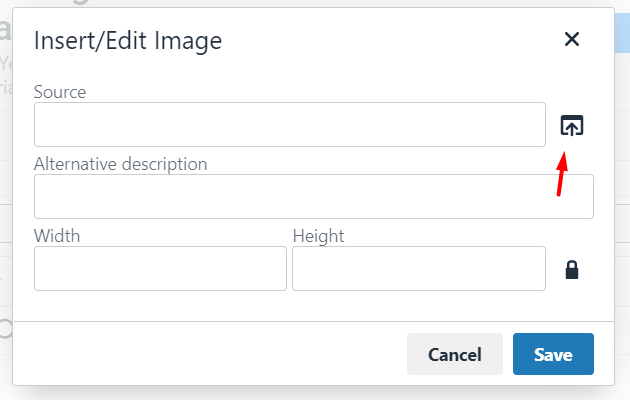Cancel the image dialog
Image resolution: width=630 pixels, height=400 pixels.
pyautogui.click(x=455, y=354)
